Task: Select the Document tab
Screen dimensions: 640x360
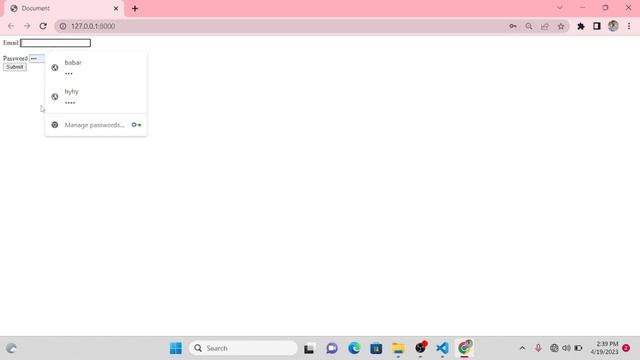Action: pos(63,8)
